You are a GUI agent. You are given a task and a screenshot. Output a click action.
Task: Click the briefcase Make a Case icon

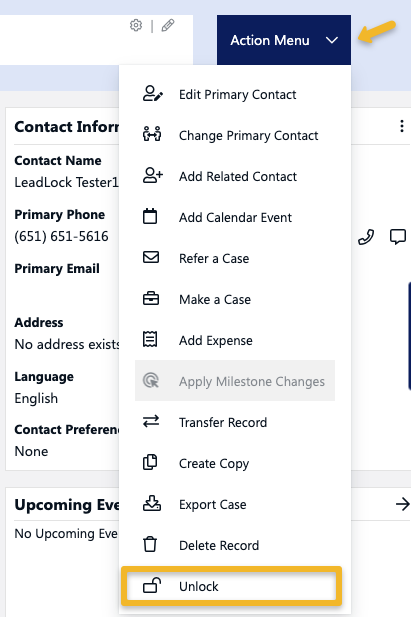pos(151,299)
